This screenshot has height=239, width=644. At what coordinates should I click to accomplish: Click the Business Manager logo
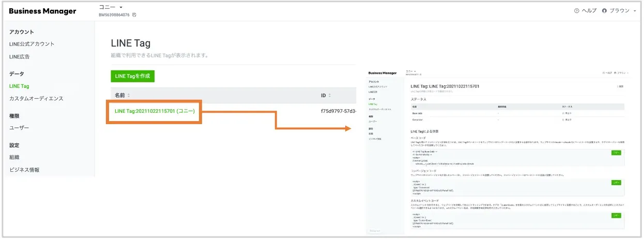pyautogui.click(x=42, y=11)
